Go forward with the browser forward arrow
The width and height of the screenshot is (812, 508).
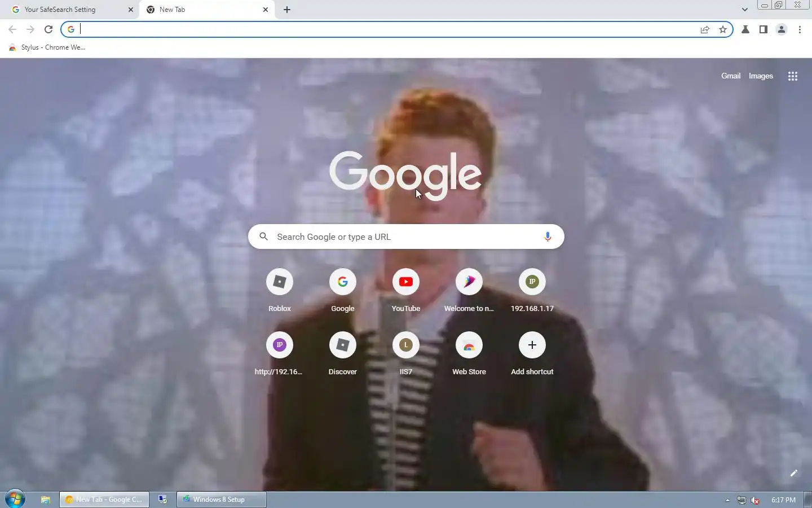tap(30, 29)
